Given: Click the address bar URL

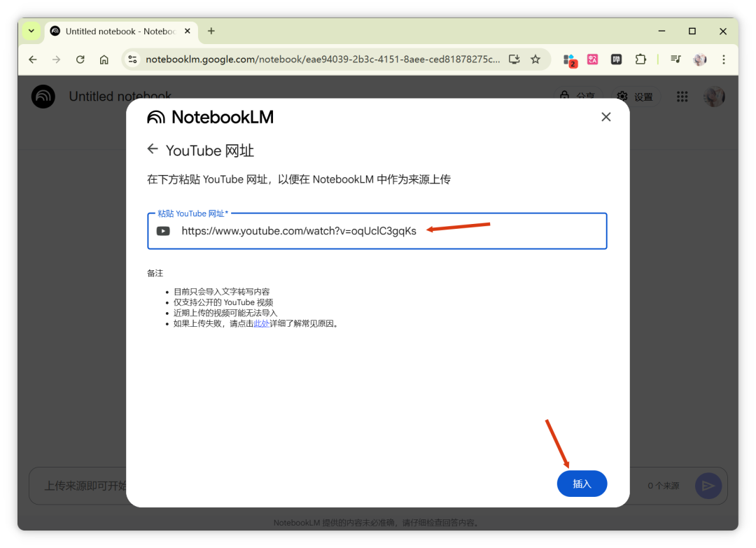Looking at the screenshot, I should (x=323, y=59).
